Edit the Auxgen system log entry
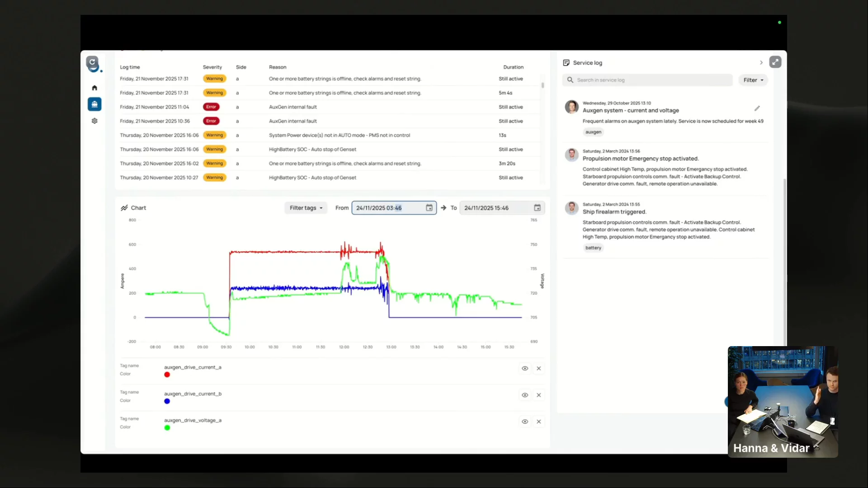Viewport: 868px width, 488px height. [757, 108]
